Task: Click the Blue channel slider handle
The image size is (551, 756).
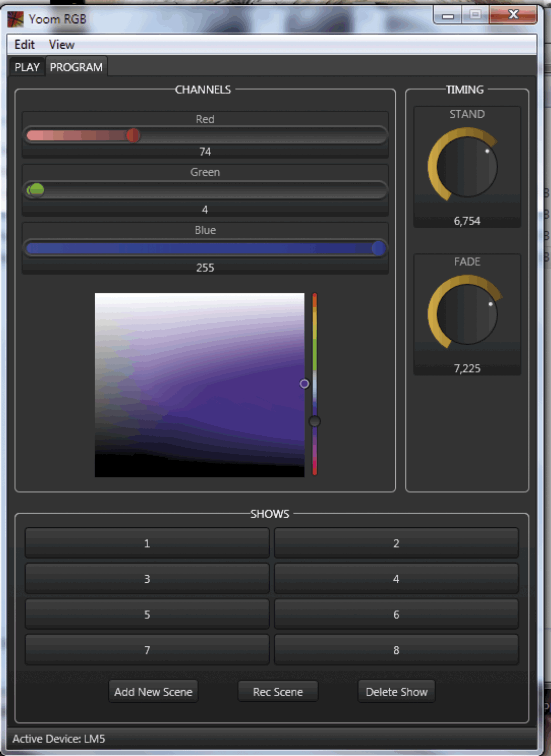Action: pyautogui.click(x=378, y=248)
